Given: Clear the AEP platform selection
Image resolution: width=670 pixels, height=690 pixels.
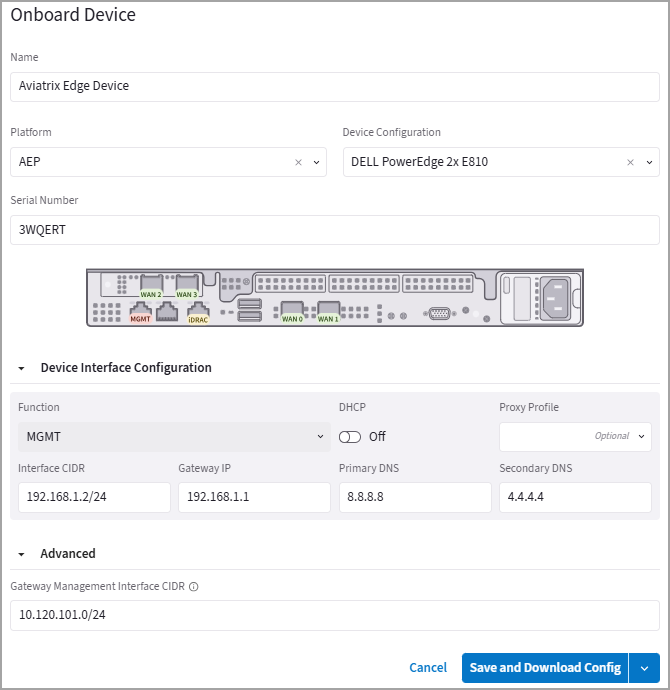Looking at the screenshot, I should pos(298,162).
